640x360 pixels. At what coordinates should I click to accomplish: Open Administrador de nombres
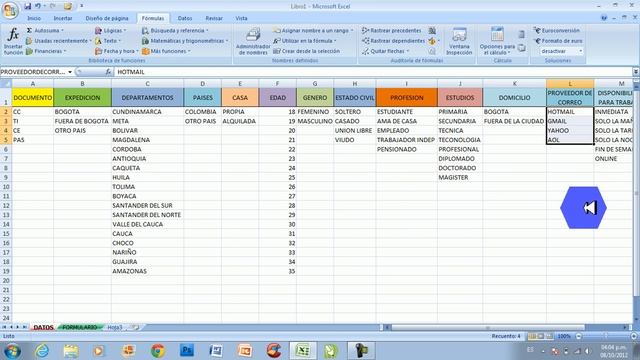coord(253,41)
